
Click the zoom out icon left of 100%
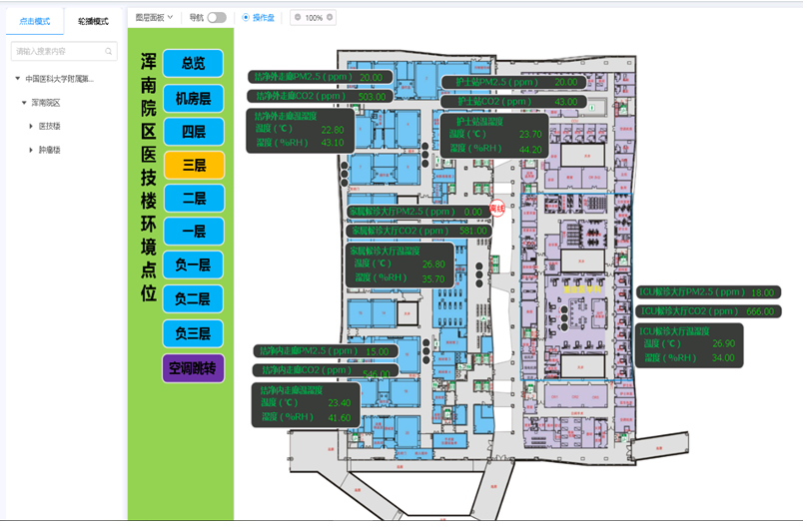[297, 18]
